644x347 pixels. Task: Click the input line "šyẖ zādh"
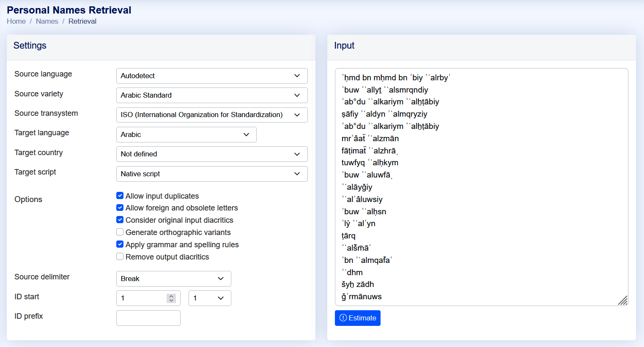point(358,284)
